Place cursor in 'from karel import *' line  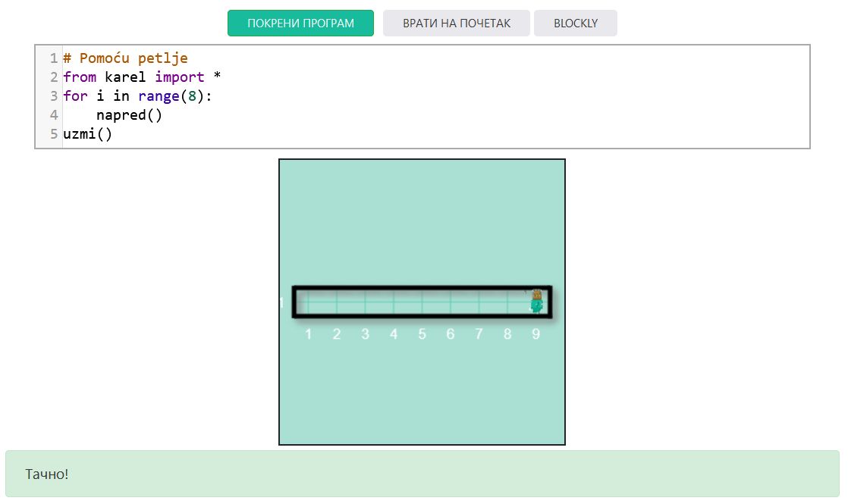[141, 77]
